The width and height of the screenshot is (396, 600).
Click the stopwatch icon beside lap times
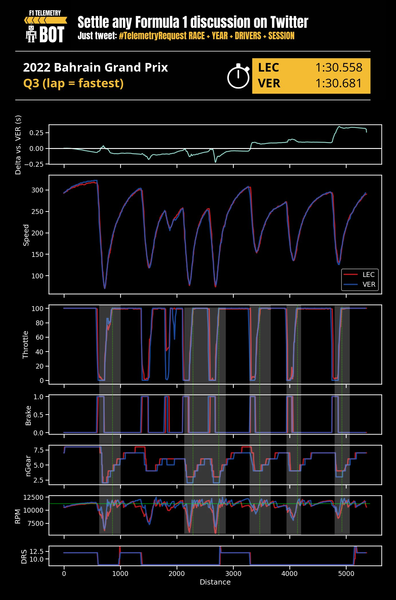(x=238, y=77)
